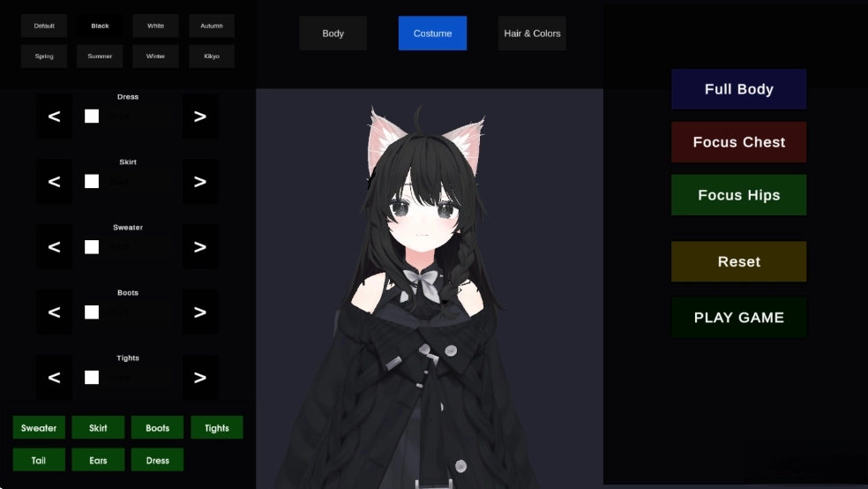The image size is (868, 489).
Task: Advance to the next Boots option
Action: tap(200, 312)
